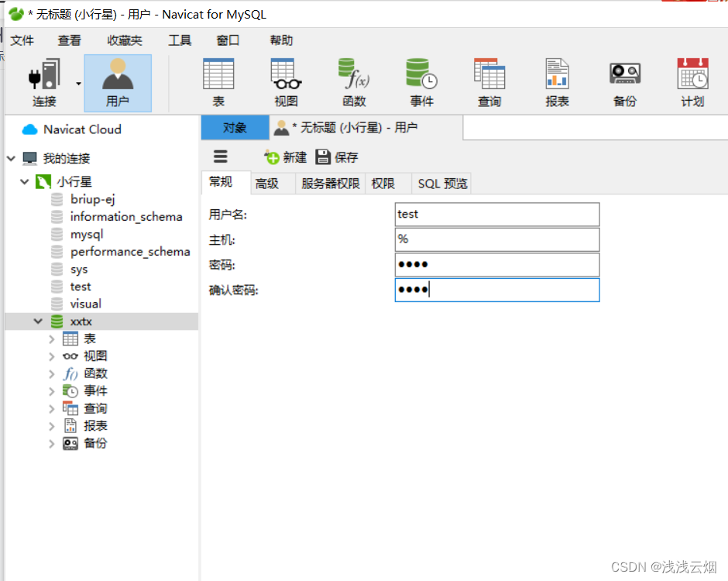The height and width of the screenshot is (581, 728).
Task: Select the sys database
Action: point(79,270)
